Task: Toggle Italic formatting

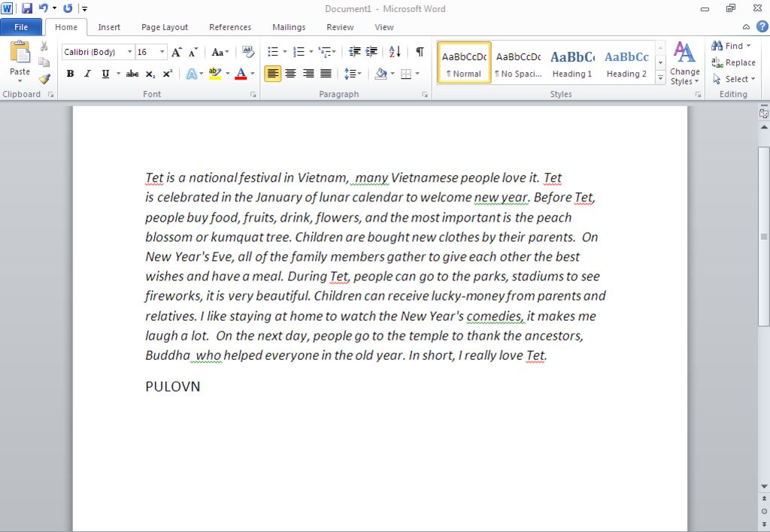Action: point(87,74)
